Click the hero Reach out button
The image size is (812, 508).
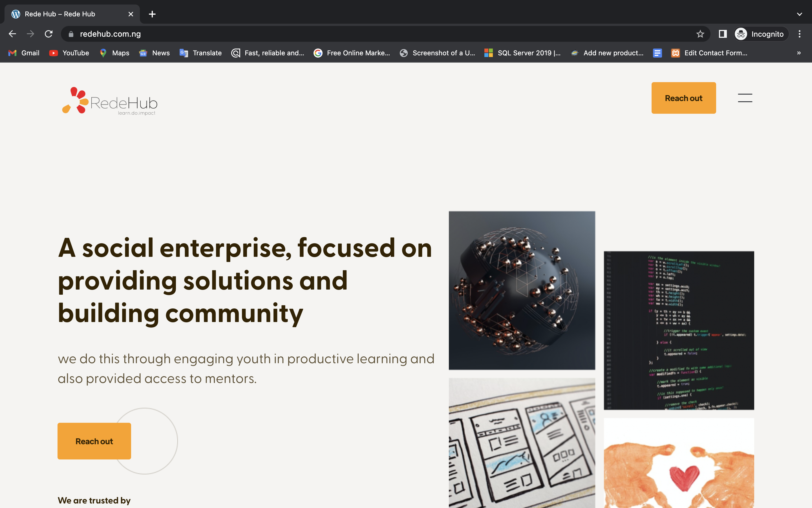pyautogui.click(x=94, y=441)
